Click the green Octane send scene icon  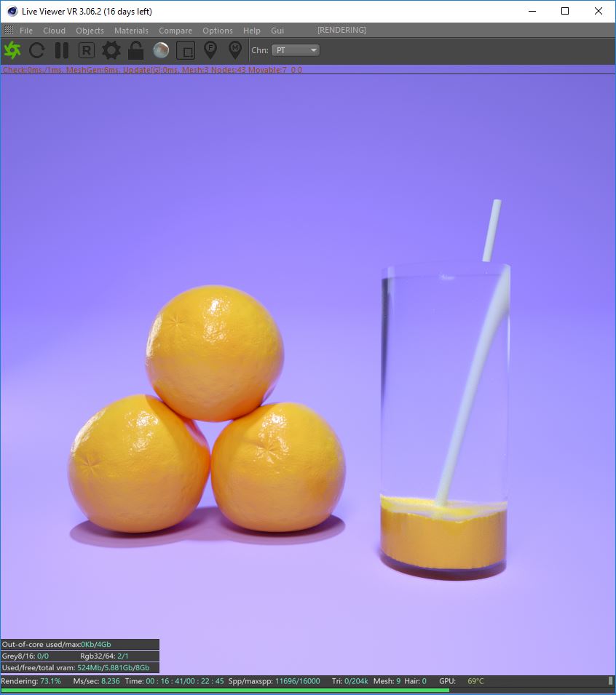pos(12,50)
